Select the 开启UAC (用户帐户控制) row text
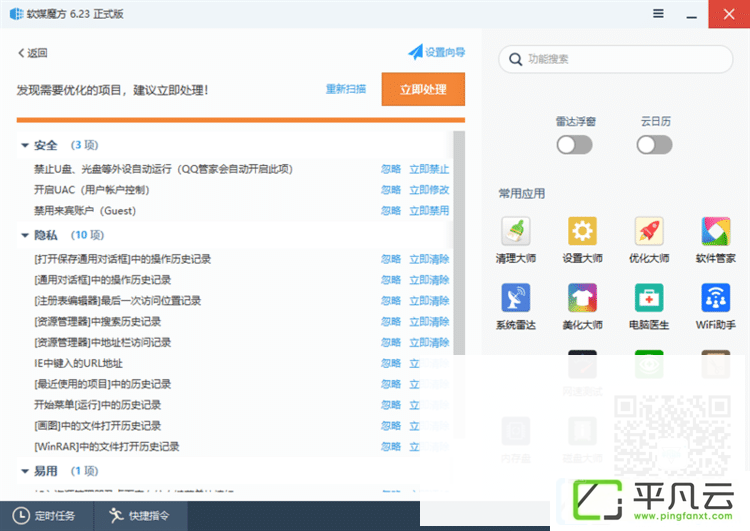The image size is (750, 531). pos(91,190)
